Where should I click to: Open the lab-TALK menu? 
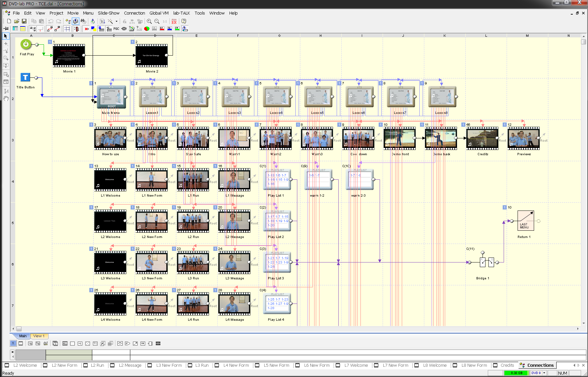tap(181, 13)
